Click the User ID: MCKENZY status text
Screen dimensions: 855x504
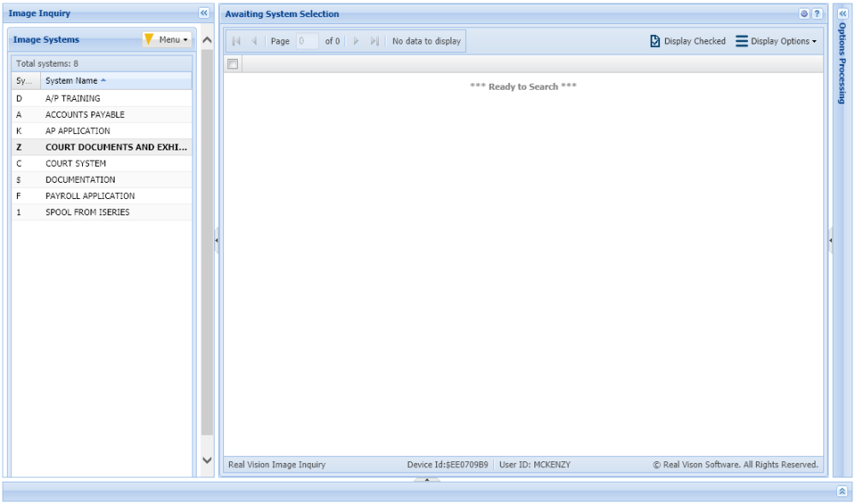click(535, 465)
